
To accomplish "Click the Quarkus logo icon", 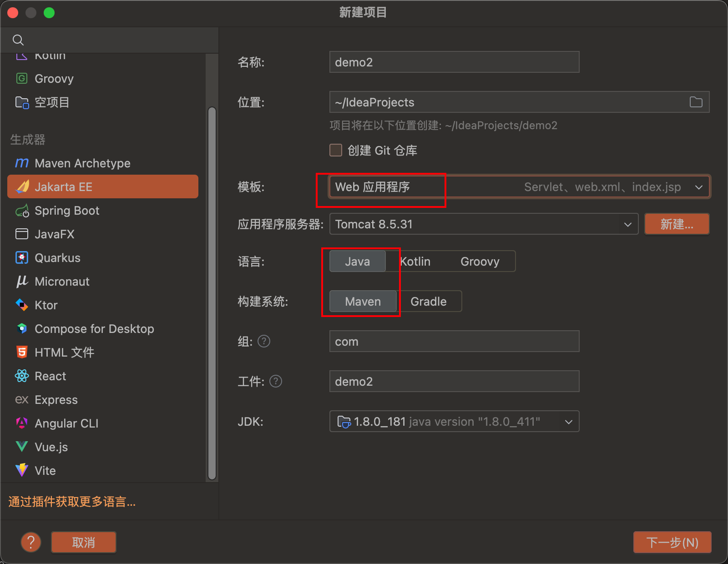I will point(21,258).
